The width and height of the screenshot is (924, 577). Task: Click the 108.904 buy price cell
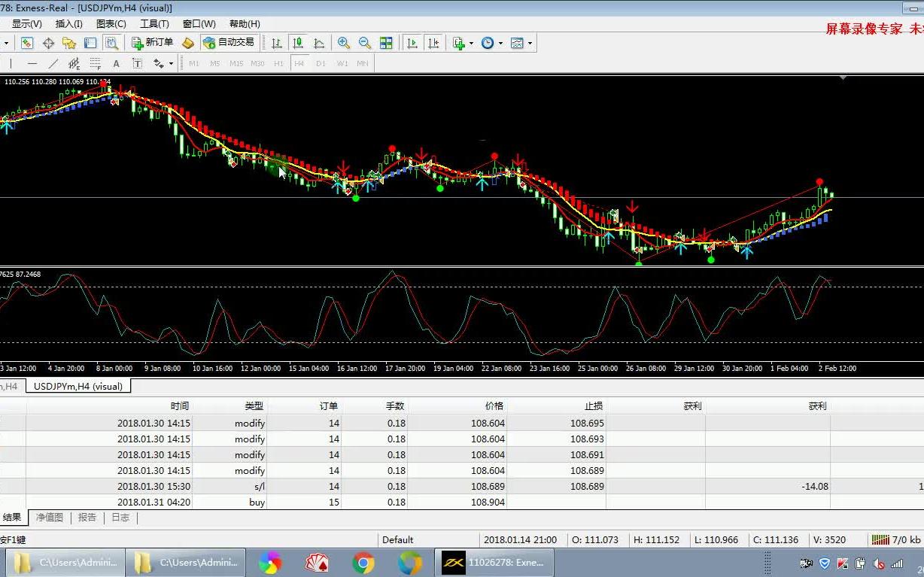pyautogui.click(x=458, y=502)
